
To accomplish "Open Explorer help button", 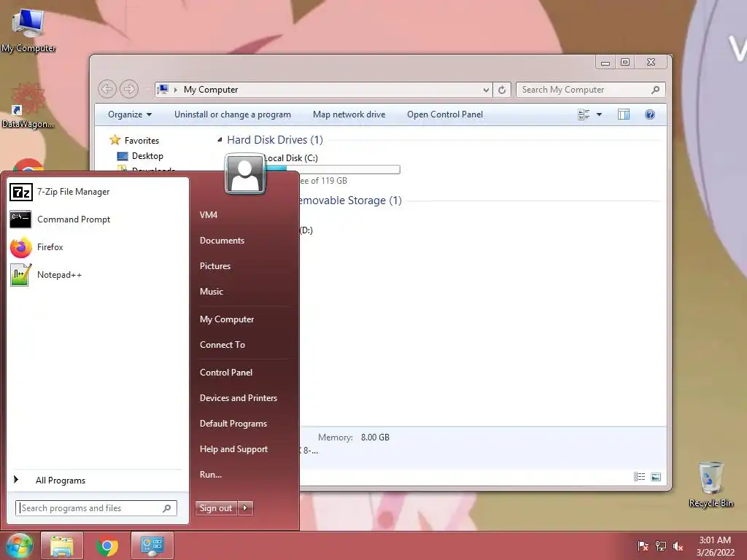I will pyautogui.click(x=650, y=114).
